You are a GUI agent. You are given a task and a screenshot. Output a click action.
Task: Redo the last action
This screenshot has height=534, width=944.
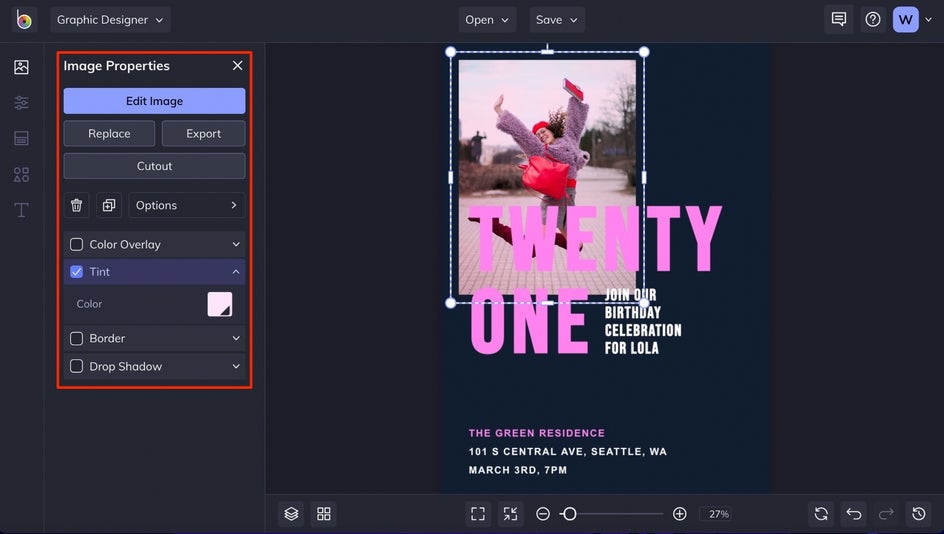886,514
